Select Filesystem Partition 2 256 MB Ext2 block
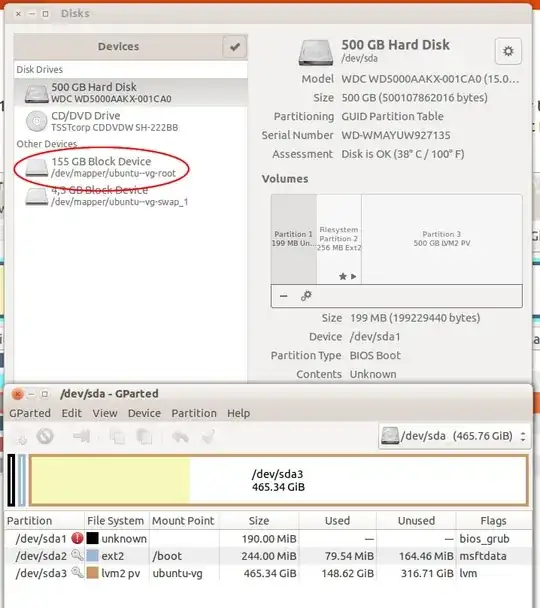 click(339, 239)
